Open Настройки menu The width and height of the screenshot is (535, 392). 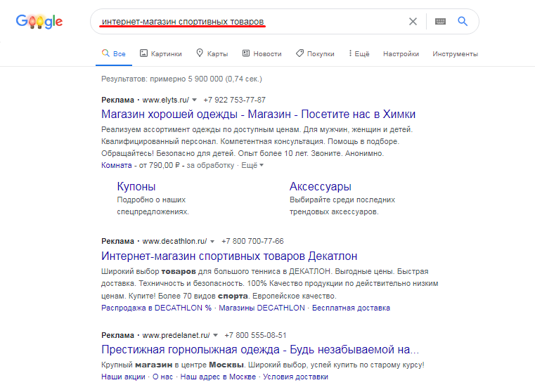(x=401, y=54)
